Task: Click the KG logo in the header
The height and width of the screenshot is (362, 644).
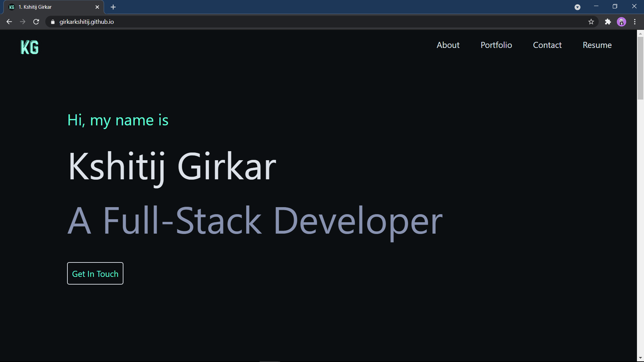Action: [x=29, y=47]
